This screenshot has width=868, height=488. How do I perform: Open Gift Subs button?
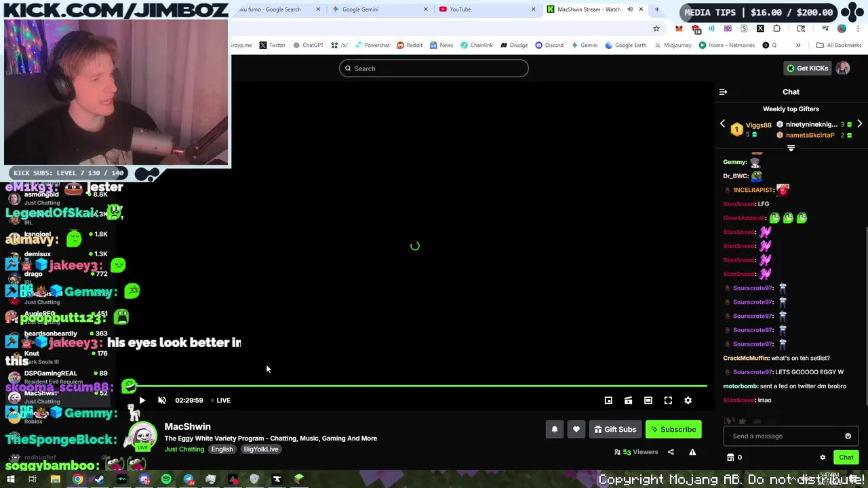click(x=616, y=429)
